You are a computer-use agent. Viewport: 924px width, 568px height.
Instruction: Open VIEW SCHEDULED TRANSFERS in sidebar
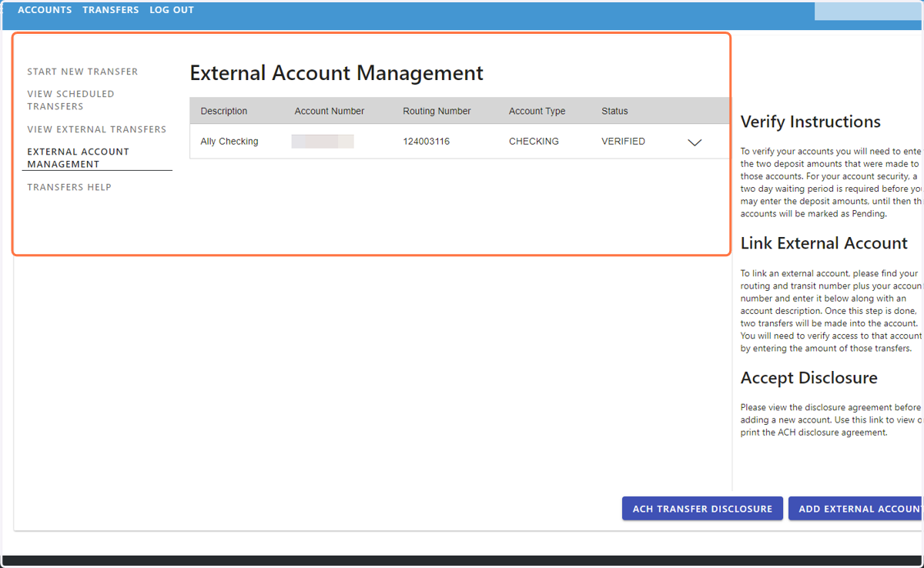click(71, 100)
